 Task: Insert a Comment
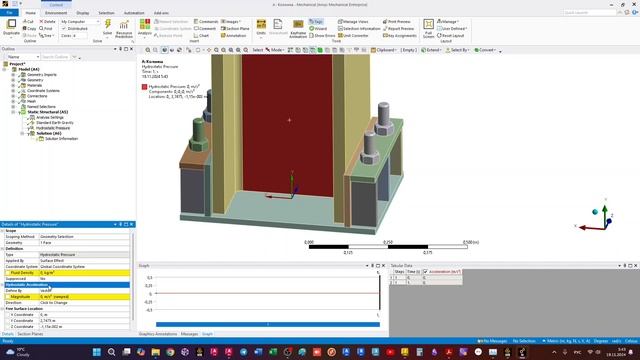[x=205, y=29]
